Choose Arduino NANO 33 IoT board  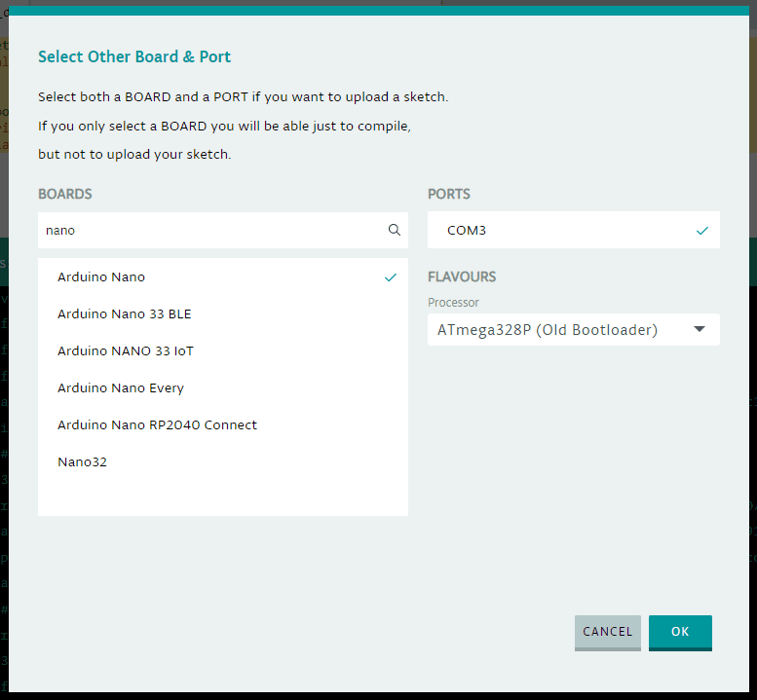pyautogui.click(x=222, y=351)
